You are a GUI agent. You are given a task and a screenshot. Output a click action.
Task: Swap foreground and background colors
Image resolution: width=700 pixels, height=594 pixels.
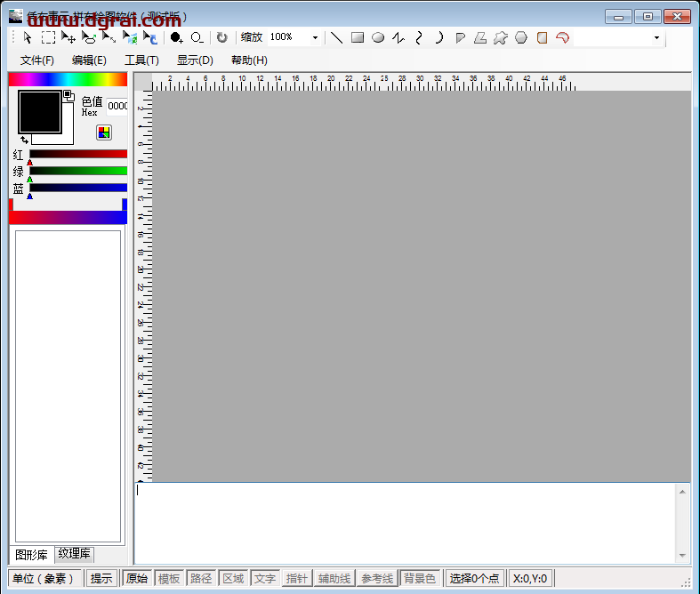click(x=24, y=140)
